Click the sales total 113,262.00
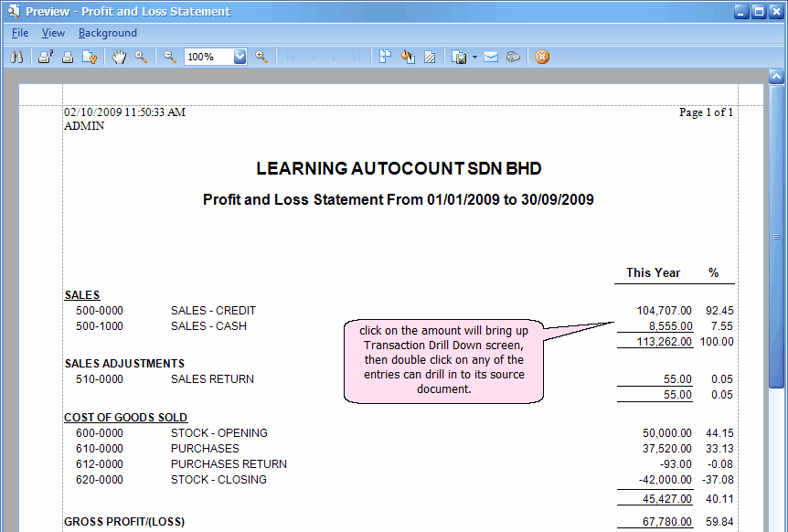Image resolution: width=788 pixels, height=532 pixels. pyautogui.click(x=664, y=342)
